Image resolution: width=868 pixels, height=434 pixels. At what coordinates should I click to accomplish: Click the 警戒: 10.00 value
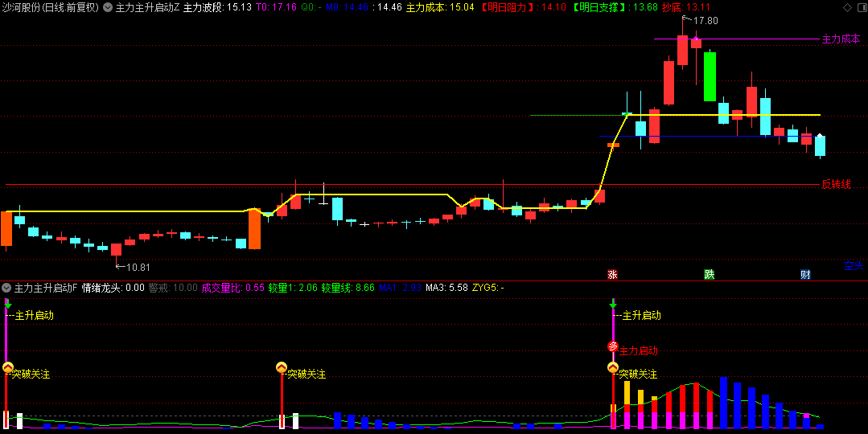(173, 288)
